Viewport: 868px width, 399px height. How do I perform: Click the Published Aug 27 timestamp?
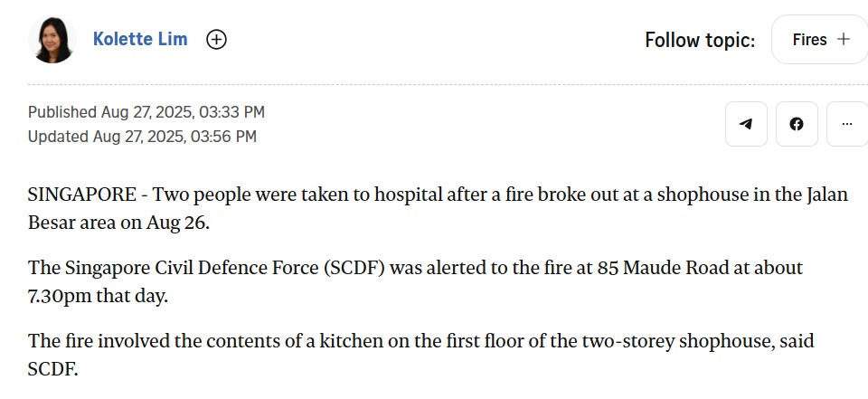click(146, 112)
